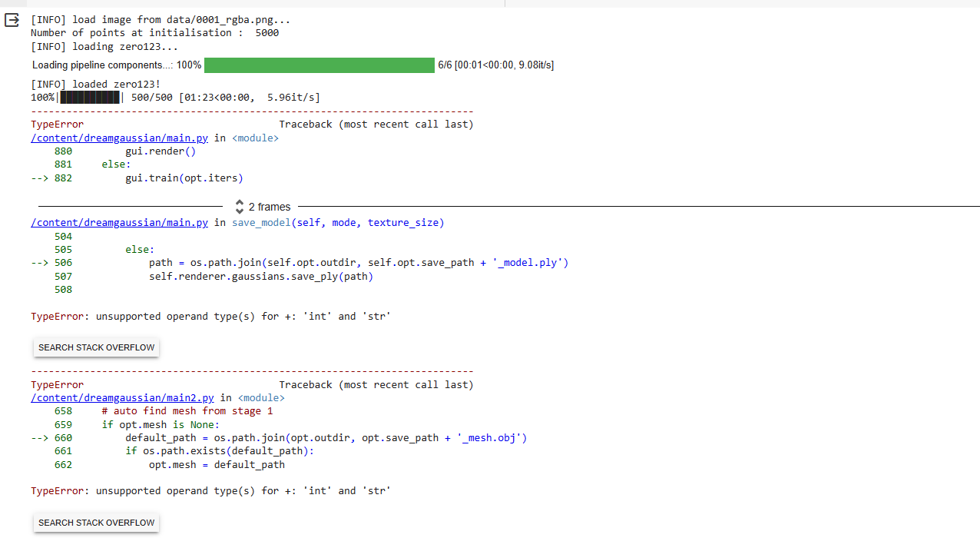Click the 500/500 iteration progress bar

90,97
